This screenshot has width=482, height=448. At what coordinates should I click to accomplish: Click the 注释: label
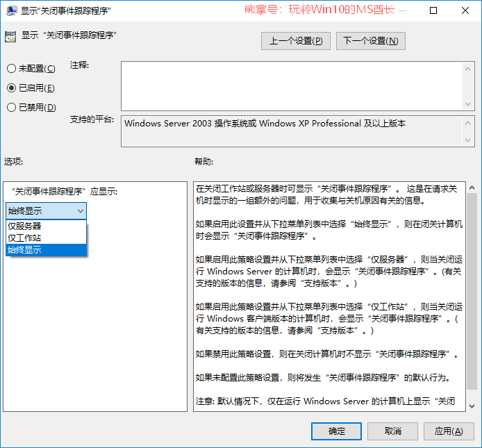coord(79,65)
